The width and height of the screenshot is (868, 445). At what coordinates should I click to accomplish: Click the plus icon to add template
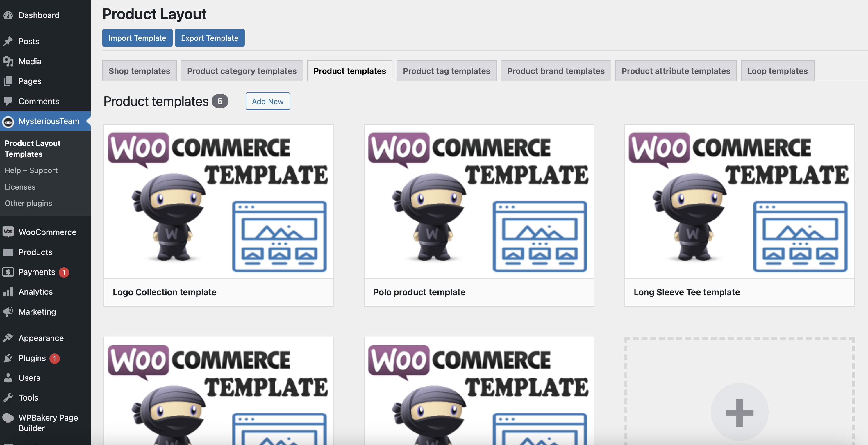pos(739,412)
